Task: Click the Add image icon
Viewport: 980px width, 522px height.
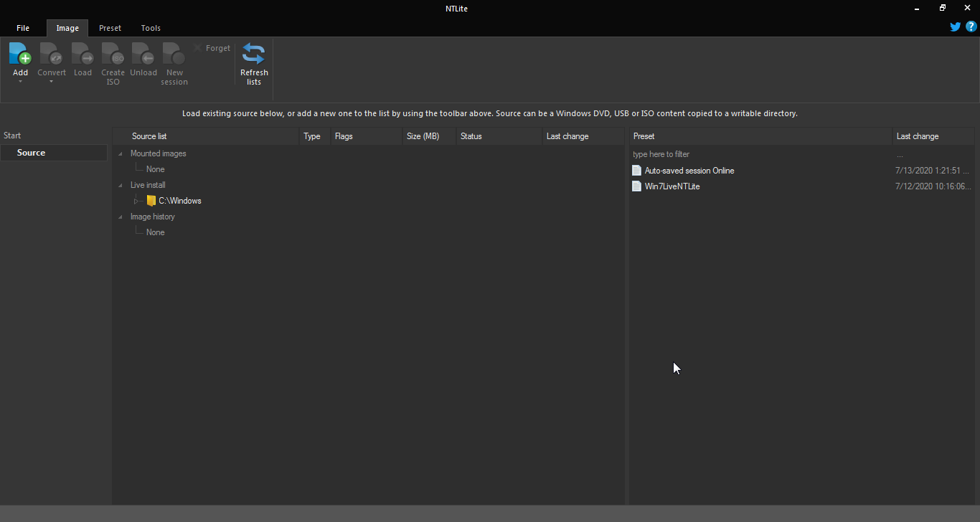Action: (x=20, y=54)
